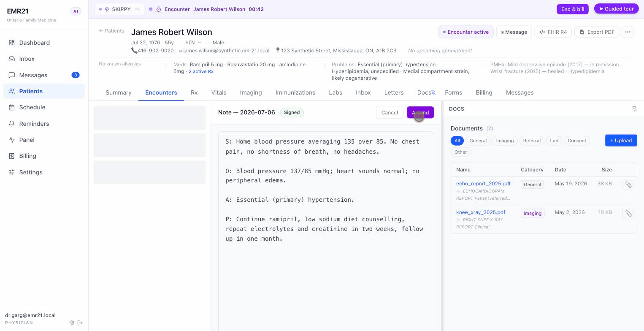Switch to the Labs tab
The image size is (644, 331).
[336, 92]
